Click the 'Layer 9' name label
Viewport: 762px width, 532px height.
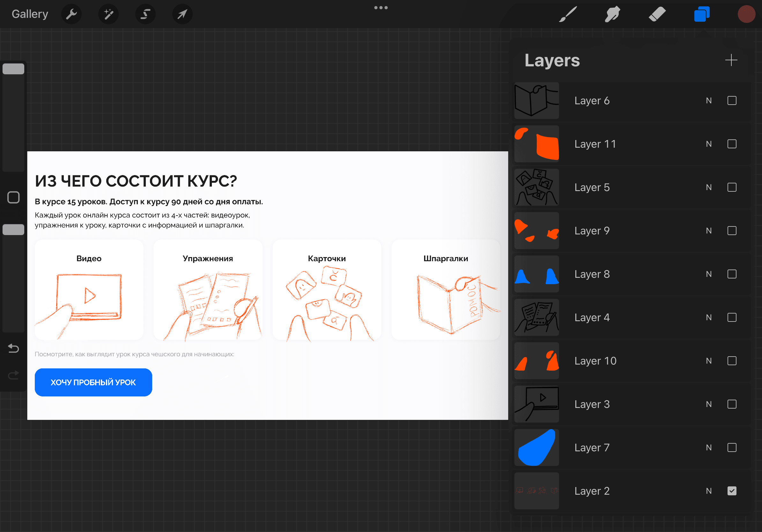tap(592, 231)
